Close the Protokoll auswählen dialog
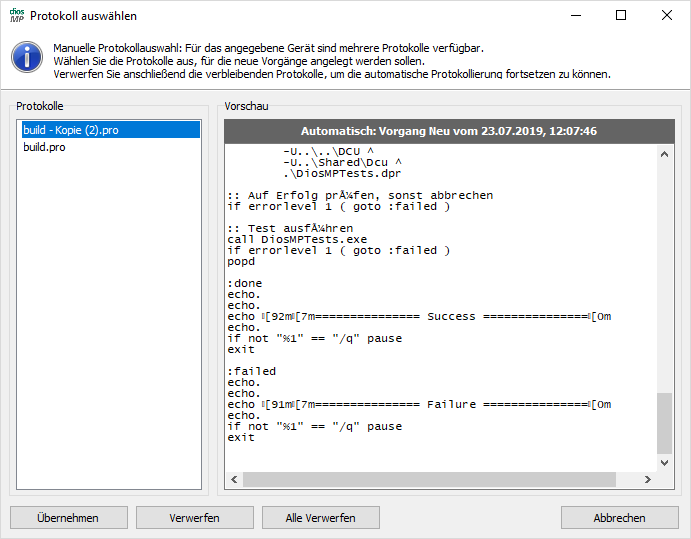The height and width of the screenshot is (539, 691). [x=667, y=15]
